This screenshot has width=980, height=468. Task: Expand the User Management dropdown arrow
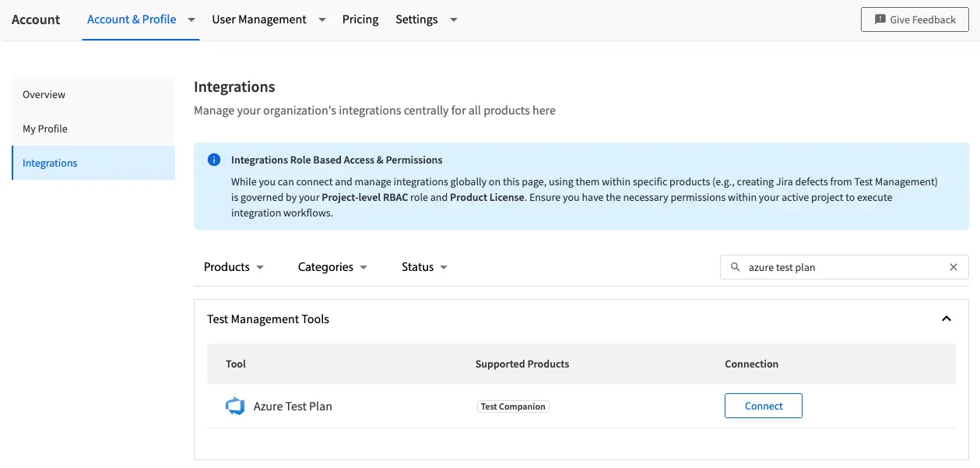(321, 19)
